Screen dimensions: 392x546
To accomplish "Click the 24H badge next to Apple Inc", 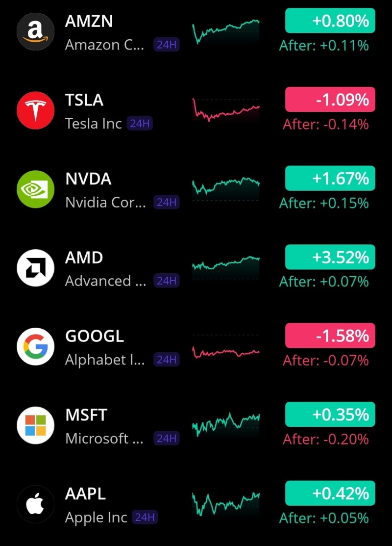I will (145, 517).
